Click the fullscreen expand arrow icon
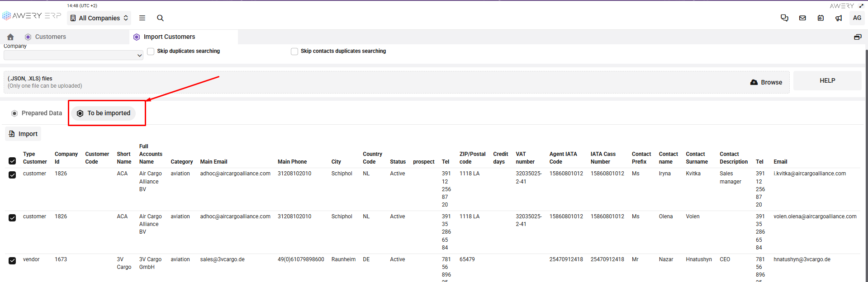868x282 pixels. (x=861, y=6)
